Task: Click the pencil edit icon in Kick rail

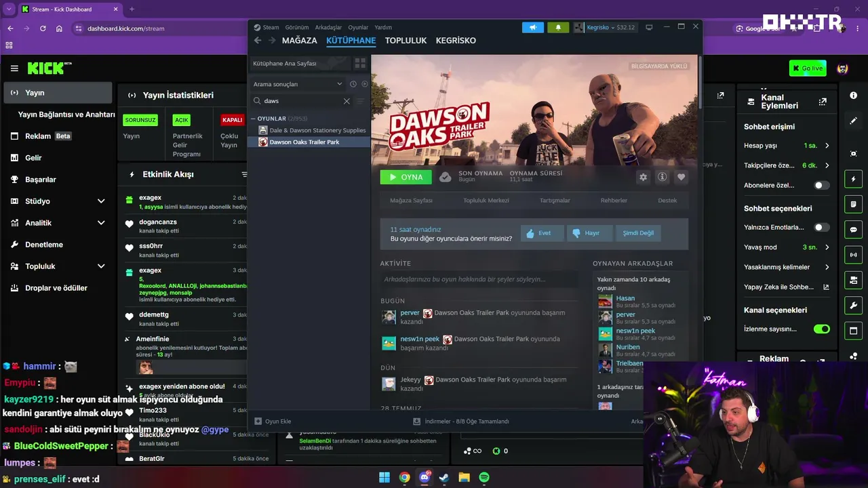Action: 853,121
